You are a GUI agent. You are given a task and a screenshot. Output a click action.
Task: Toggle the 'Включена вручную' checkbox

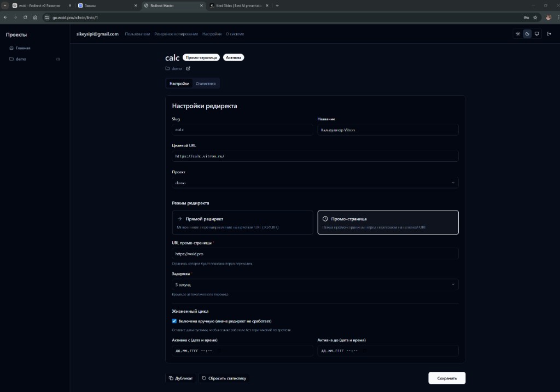(174, 321)
